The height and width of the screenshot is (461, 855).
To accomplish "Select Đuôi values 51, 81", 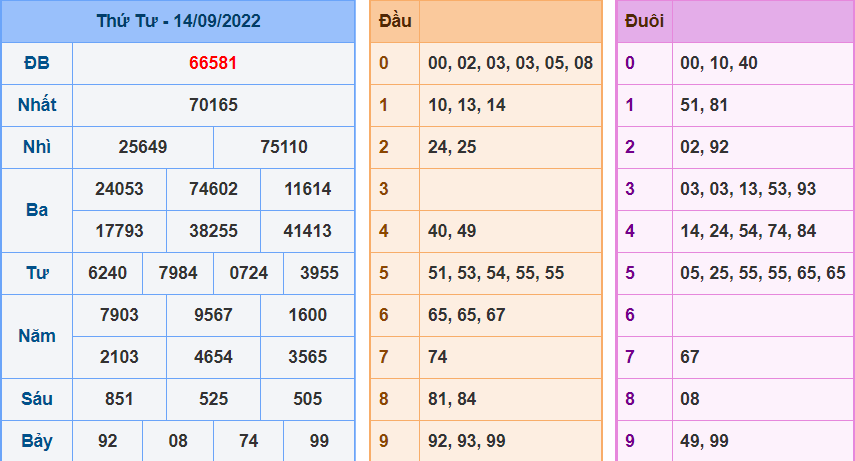I will [x=704, y=105].
